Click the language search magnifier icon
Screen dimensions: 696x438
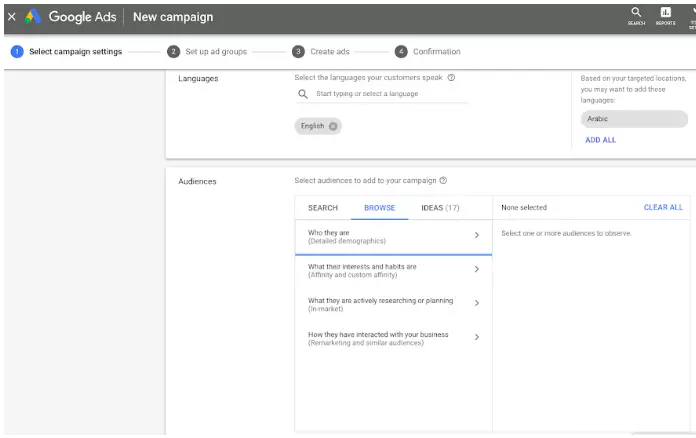pyautogui.click(x=303, y=94)
